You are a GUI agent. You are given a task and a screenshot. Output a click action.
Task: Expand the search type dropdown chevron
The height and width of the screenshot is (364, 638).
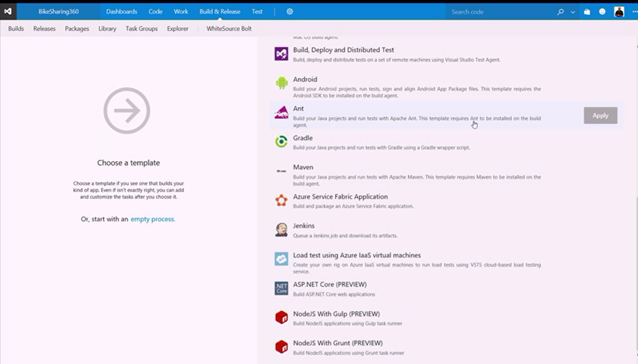[573, 11]
